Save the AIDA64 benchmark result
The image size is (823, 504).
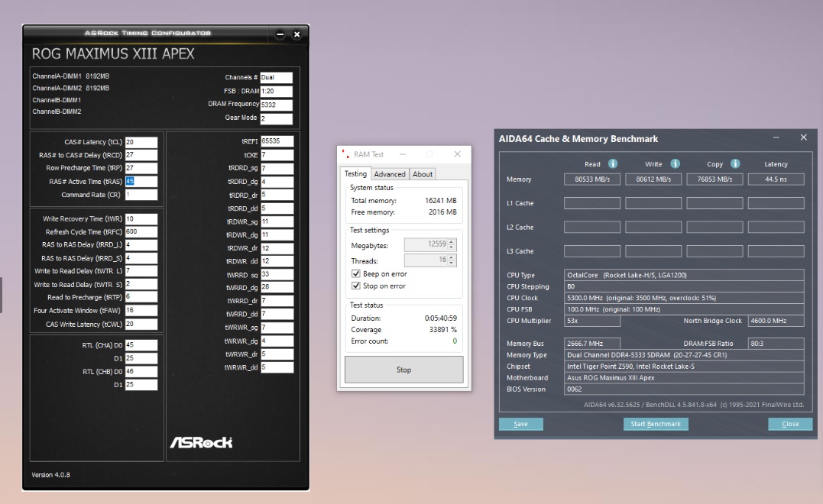click(x=520, y=424)
